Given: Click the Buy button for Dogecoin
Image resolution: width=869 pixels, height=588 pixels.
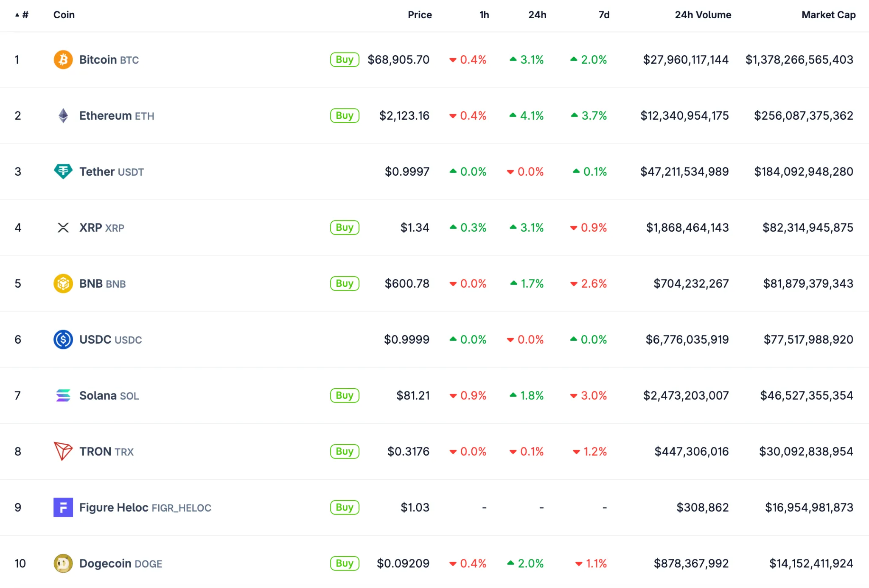Looking at the screenshot, I should (x=344, y=563).
